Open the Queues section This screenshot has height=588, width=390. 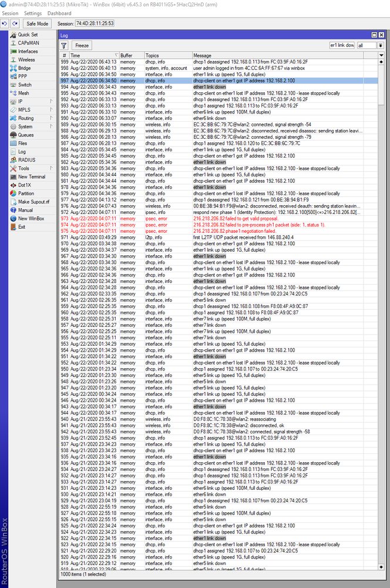pos(25,135)
